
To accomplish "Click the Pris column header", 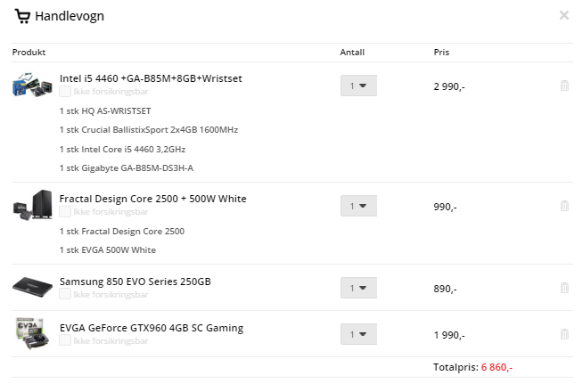I will pyautogui.click(x=441, y=53).
